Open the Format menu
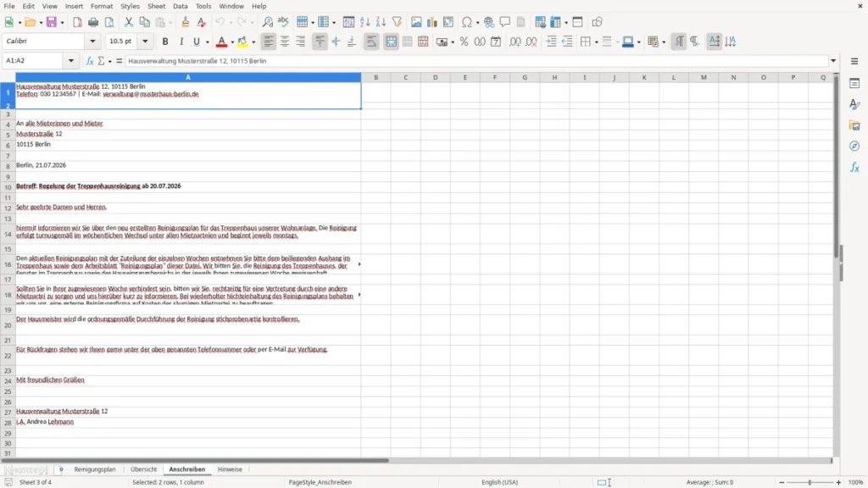 coord(102,6)
